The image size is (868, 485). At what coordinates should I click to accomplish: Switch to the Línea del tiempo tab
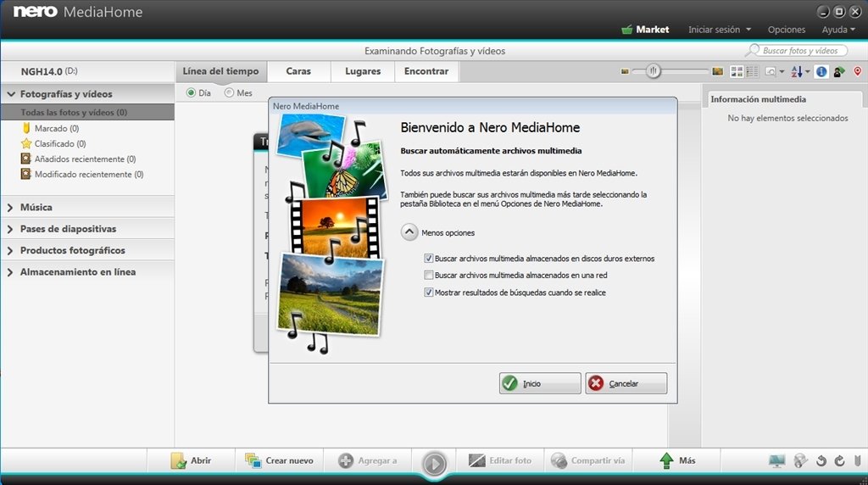[x=221, y=71]
